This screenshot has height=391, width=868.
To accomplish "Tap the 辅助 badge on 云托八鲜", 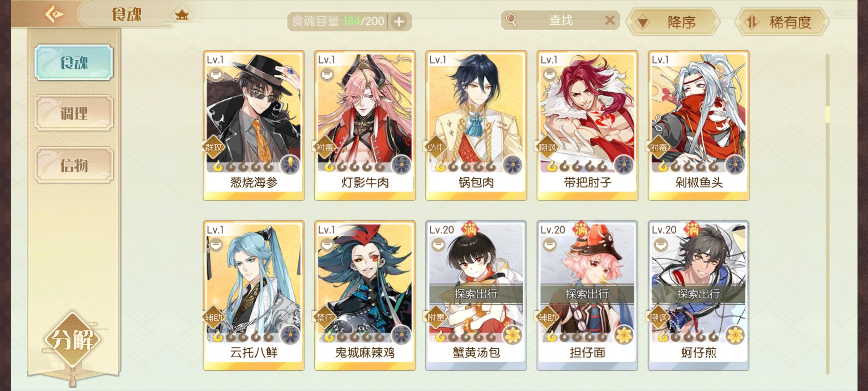I will pyautogui.click(x=213, y=318).
